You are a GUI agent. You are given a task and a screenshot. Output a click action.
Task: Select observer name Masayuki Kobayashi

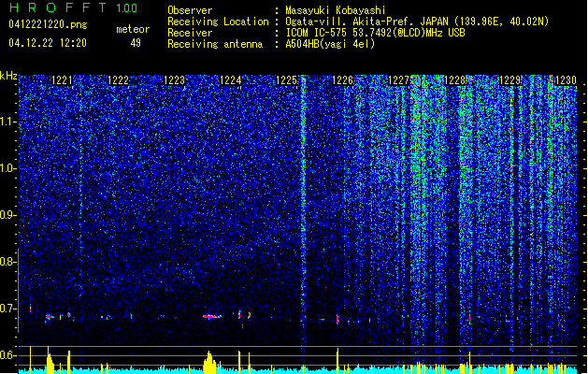pos(336,10)
